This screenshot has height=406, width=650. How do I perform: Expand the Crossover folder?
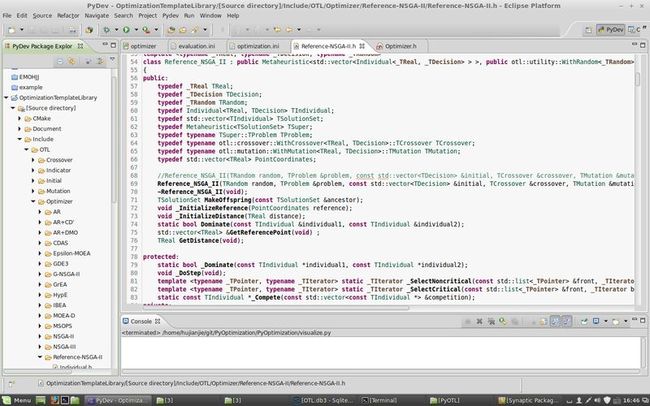coord(33,160)
